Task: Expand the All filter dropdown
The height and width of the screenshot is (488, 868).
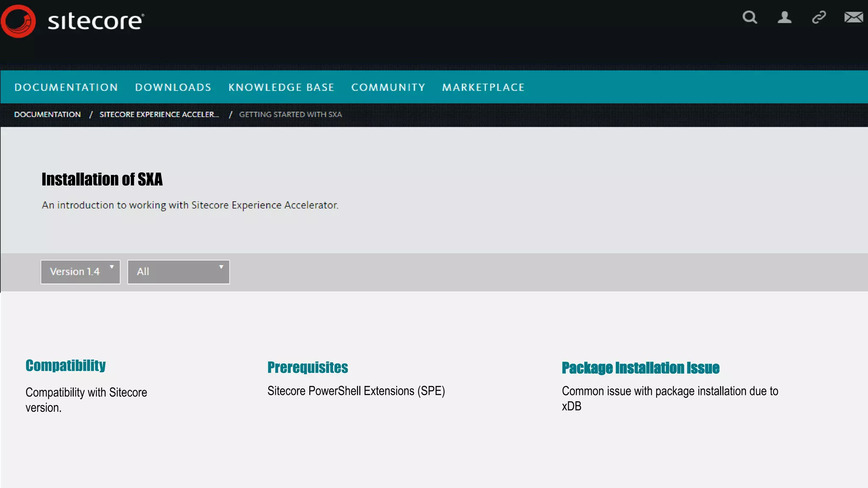Action: pyautogui.click(x=178, y=272)
